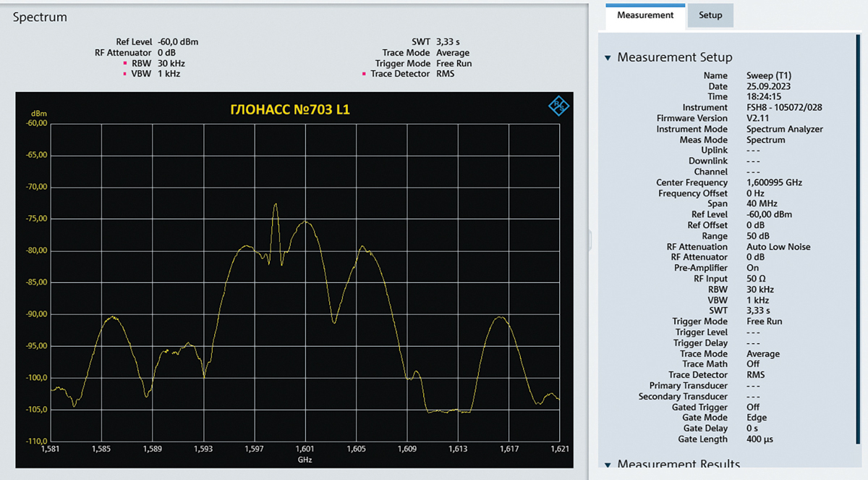868x480 pixels.
Task: Toggle the Pre-Amplifier On setting
Action: coord(752,267)
